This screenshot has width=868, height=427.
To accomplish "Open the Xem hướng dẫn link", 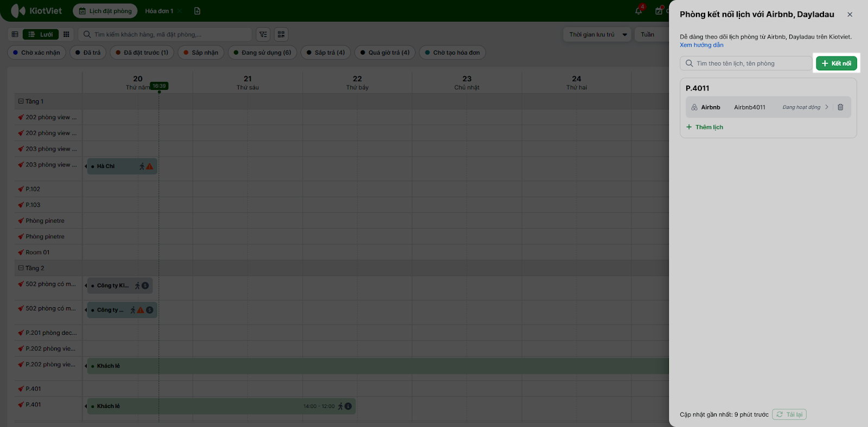I will click(x=701, y=45).
